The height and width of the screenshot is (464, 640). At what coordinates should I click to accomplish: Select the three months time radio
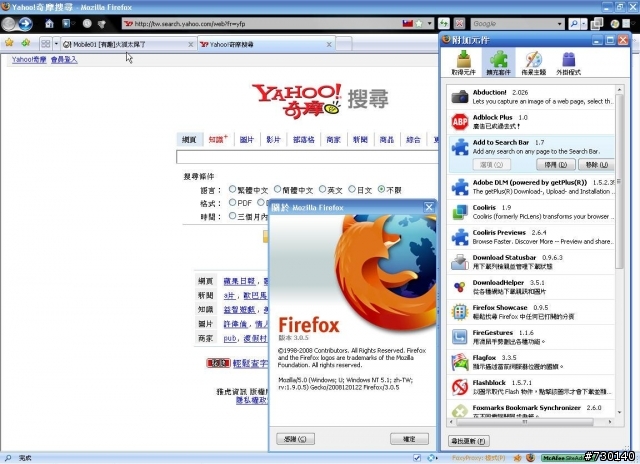pos(232,215)
